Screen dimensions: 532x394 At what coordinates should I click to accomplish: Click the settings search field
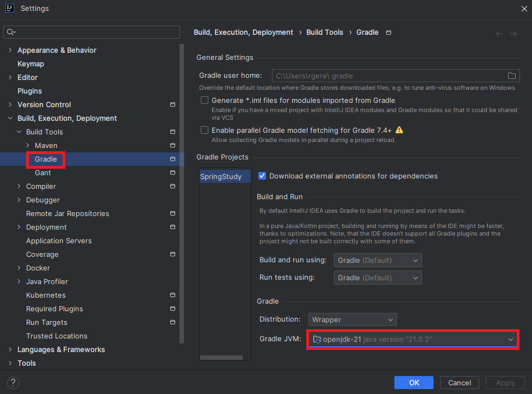point(91,32)
